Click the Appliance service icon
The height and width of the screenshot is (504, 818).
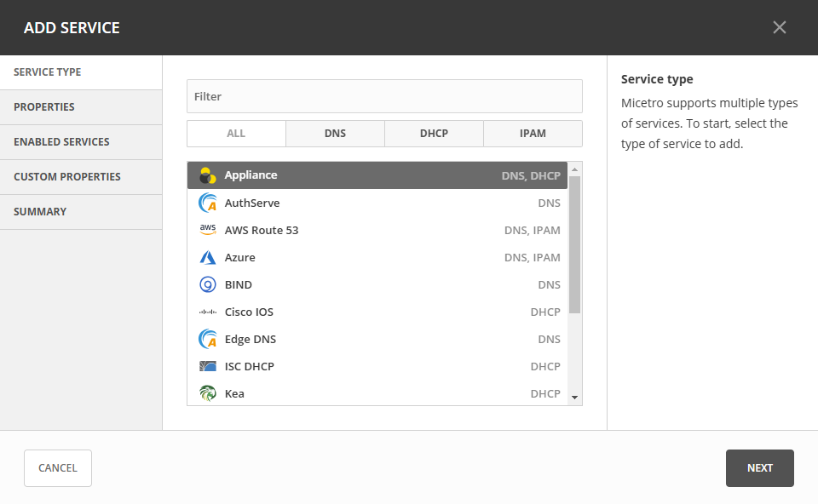click(x=207, y=175)
